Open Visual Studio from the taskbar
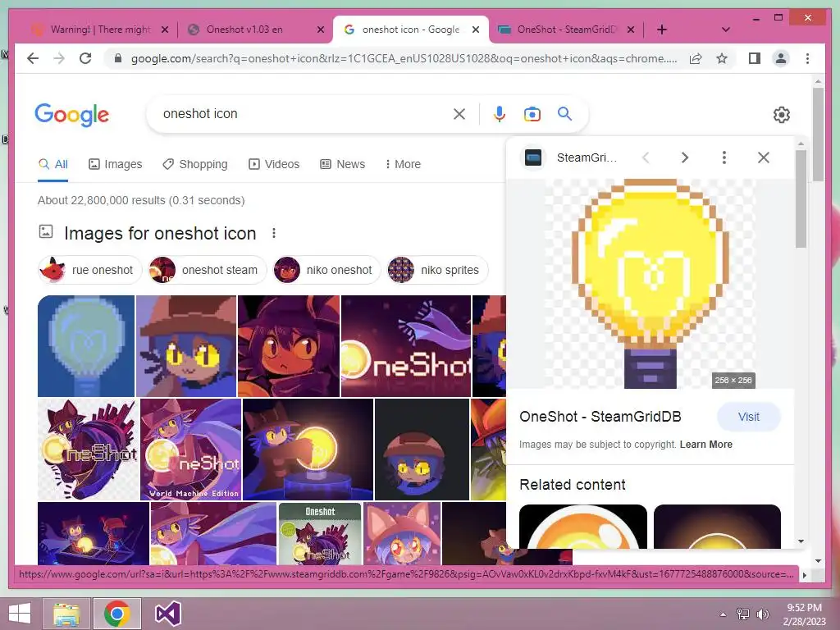Screen dimensions: 840x630 (167, 614)
